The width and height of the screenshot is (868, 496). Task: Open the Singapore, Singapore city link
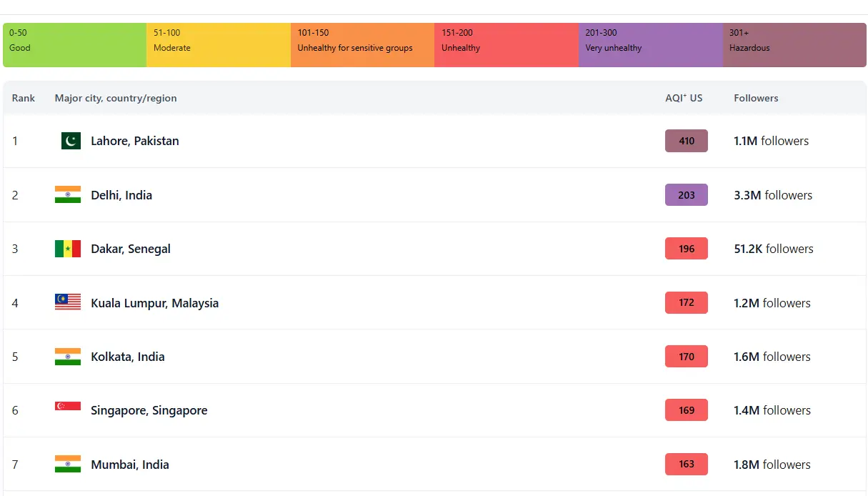tap(149, 410)
